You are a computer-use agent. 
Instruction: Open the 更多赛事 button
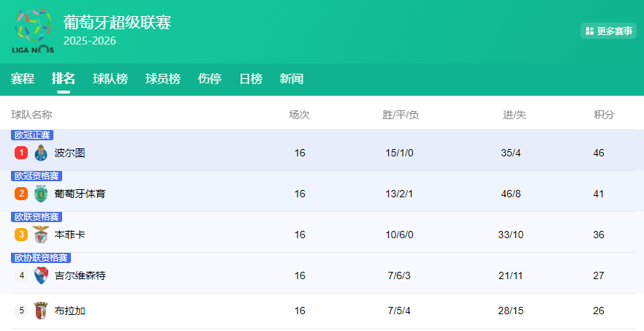point(608,31)
